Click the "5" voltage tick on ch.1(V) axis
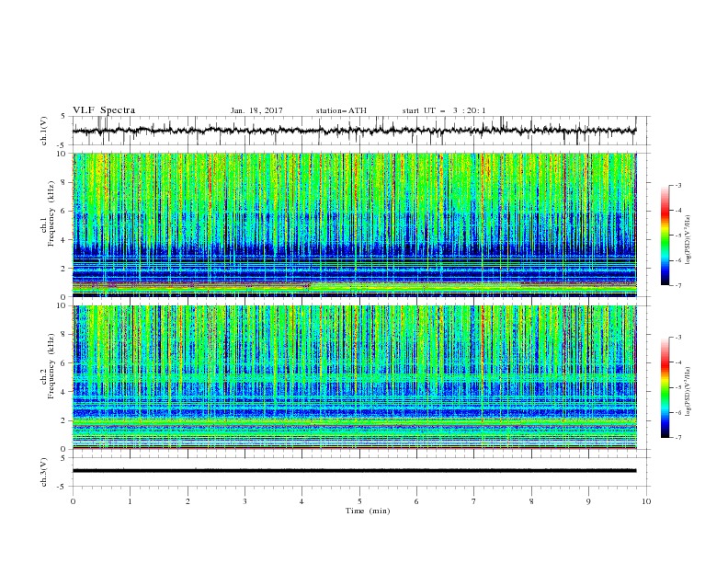The width and height of the screenshot is (728, 563). pyautogui.click(x=63, y=117)
